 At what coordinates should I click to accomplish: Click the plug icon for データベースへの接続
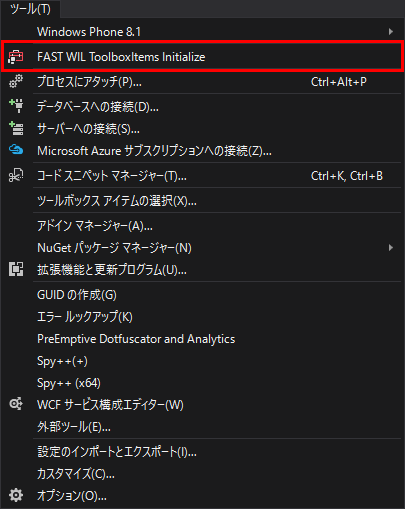point(16,106)
